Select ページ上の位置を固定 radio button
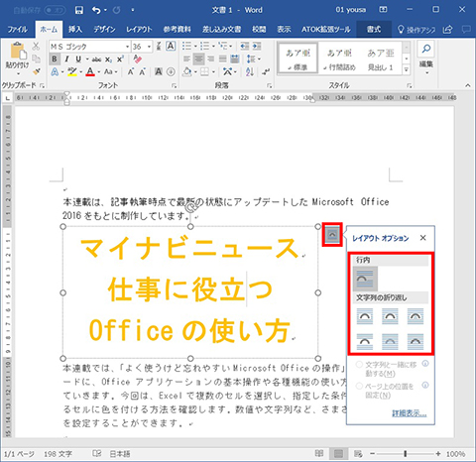 (x=359, y=386)
